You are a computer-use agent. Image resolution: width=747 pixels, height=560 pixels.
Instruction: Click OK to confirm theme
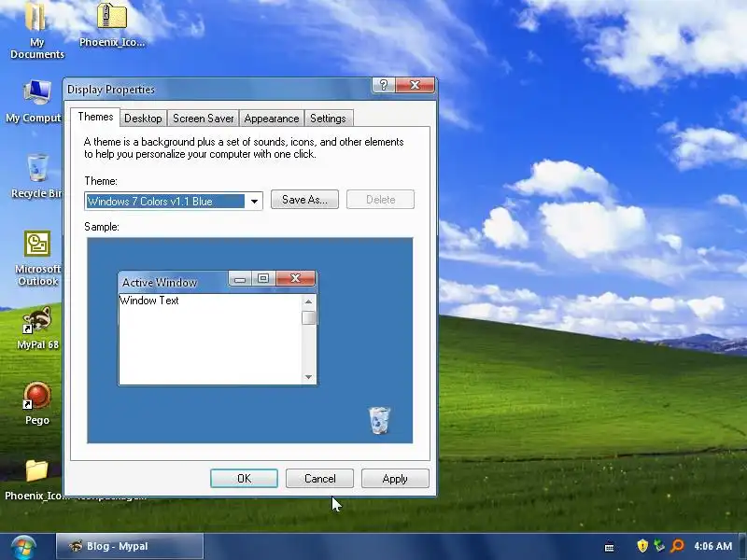click(x=244, y=479)
